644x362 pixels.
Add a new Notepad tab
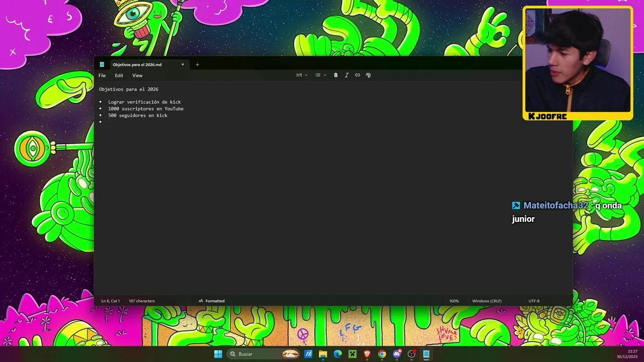click(197, 64)
